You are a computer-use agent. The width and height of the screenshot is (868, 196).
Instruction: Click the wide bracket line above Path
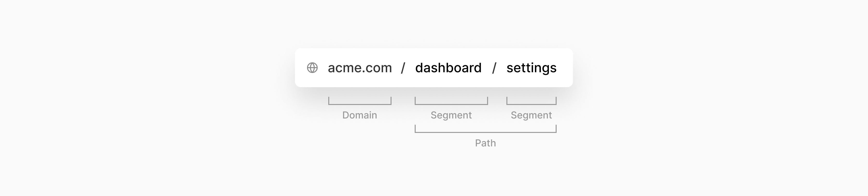click(486, 132)
